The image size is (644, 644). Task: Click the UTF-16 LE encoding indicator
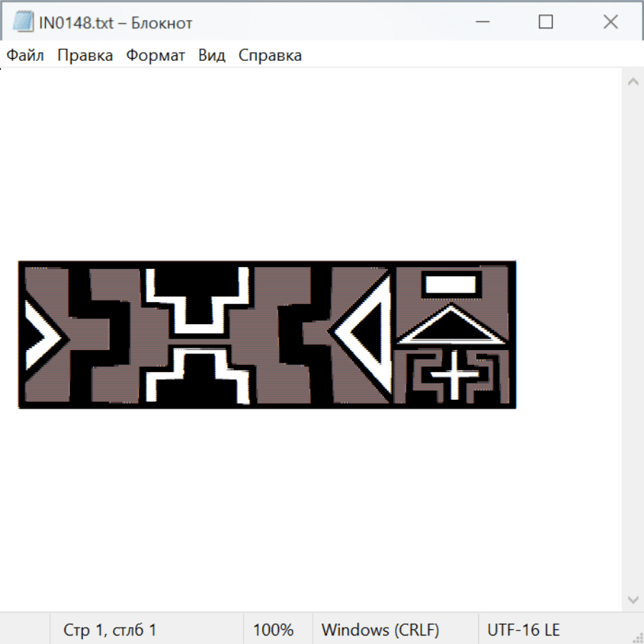523,630
